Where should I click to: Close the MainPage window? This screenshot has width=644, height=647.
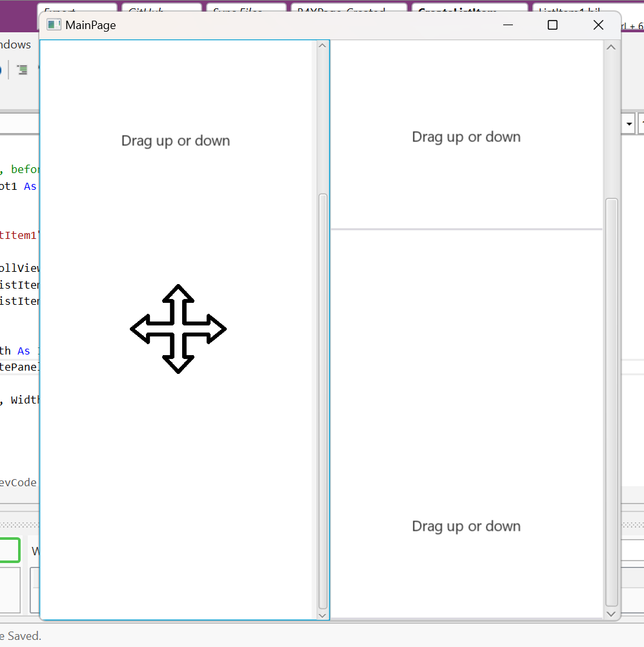tap(598, 25)
